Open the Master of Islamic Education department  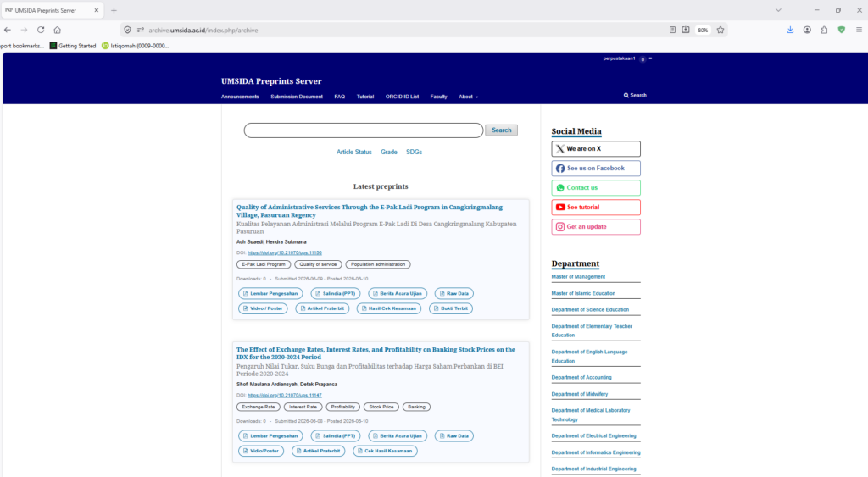point(583,293)
